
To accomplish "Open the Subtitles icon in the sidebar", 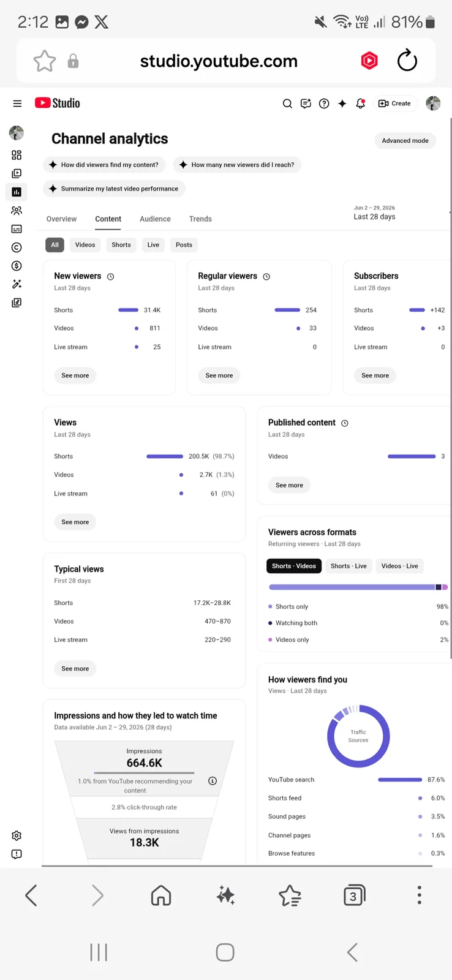I will (x=17, y=229).
